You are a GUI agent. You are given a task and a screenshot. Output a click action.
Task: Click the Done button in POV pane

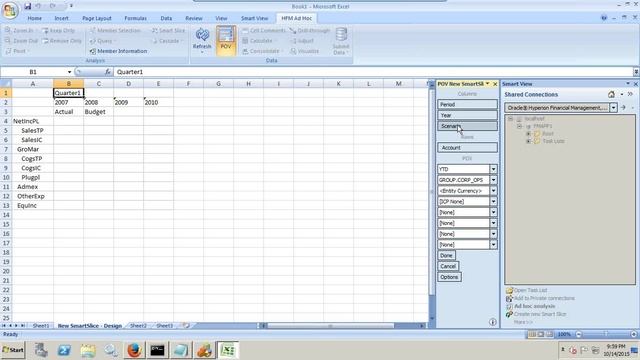(x=446, y=256)
